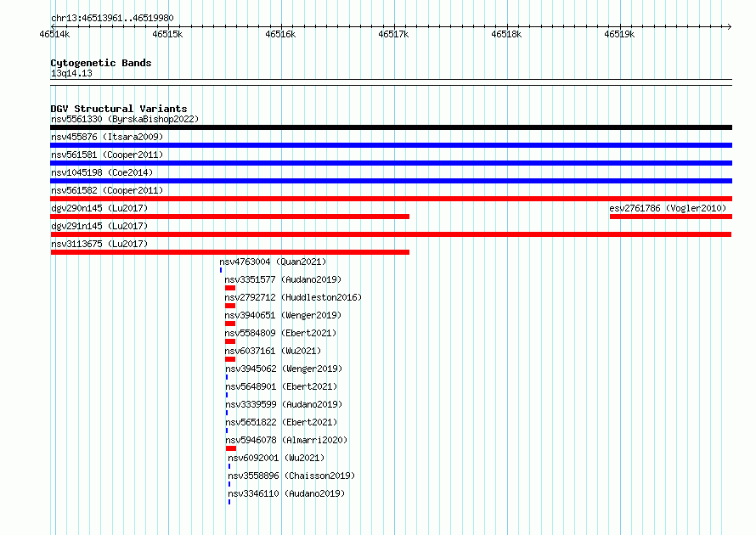Viewport: 756px width, 535px height.
Task: Click the red block under nsv5584809
Action: coord(230,341)
